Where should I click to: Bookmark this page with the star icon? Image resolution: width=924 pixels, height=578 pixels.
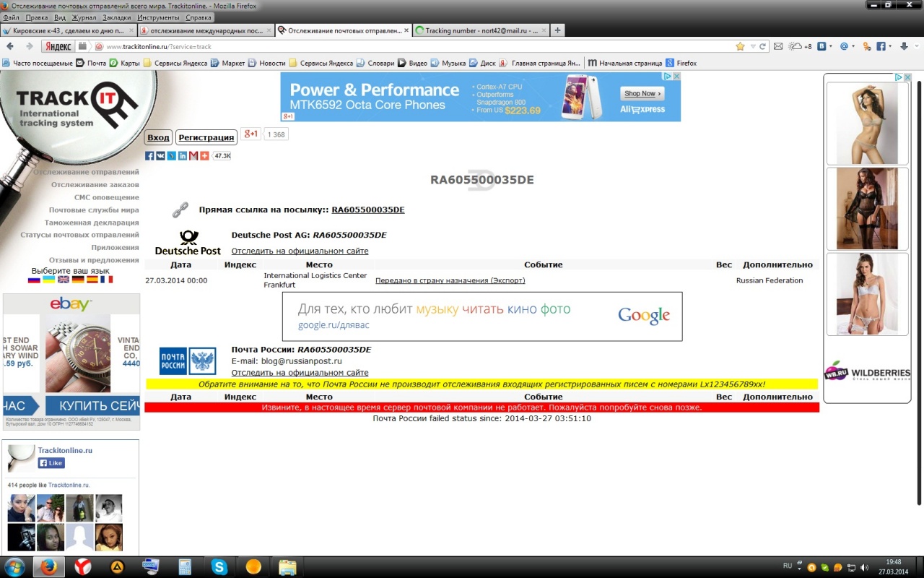pos(740,46)
